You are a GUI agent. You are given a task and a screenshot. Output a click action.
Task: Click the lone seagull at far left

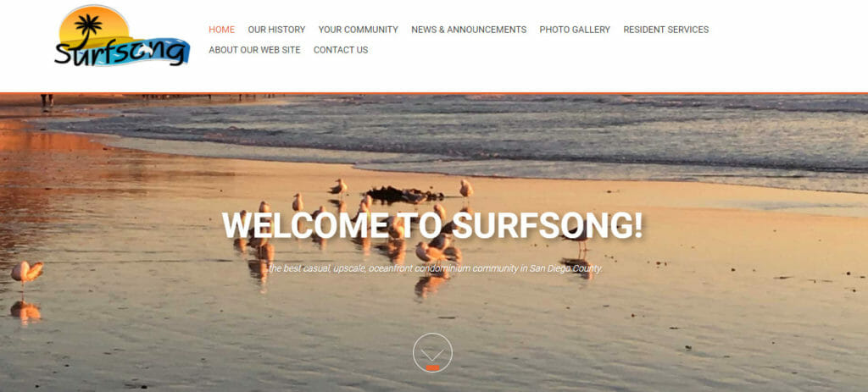27,273
